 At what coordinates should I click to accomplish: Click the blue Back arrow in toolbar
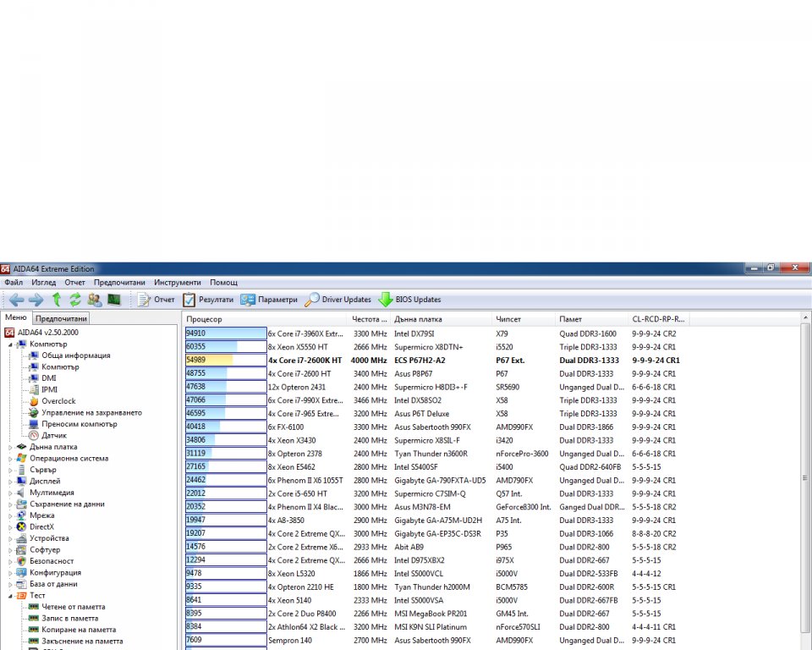[x=15, y=300]
